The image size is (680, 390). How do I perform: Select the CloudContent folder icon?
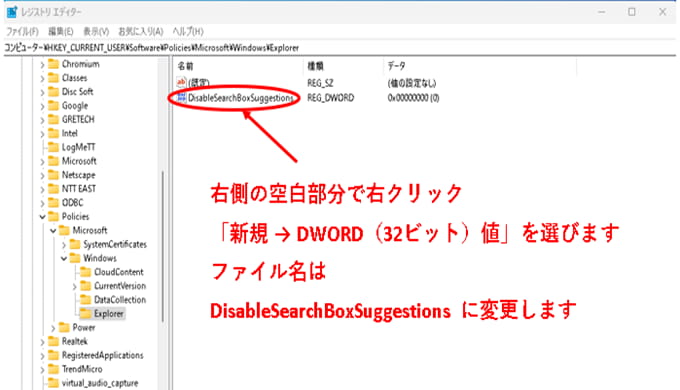[86, 272]
